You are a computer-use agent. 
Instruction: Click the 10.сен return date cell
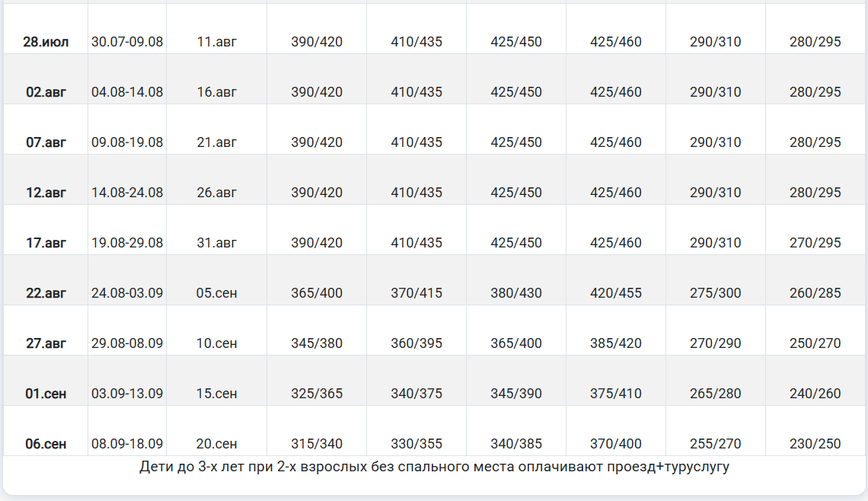(217, 343)
